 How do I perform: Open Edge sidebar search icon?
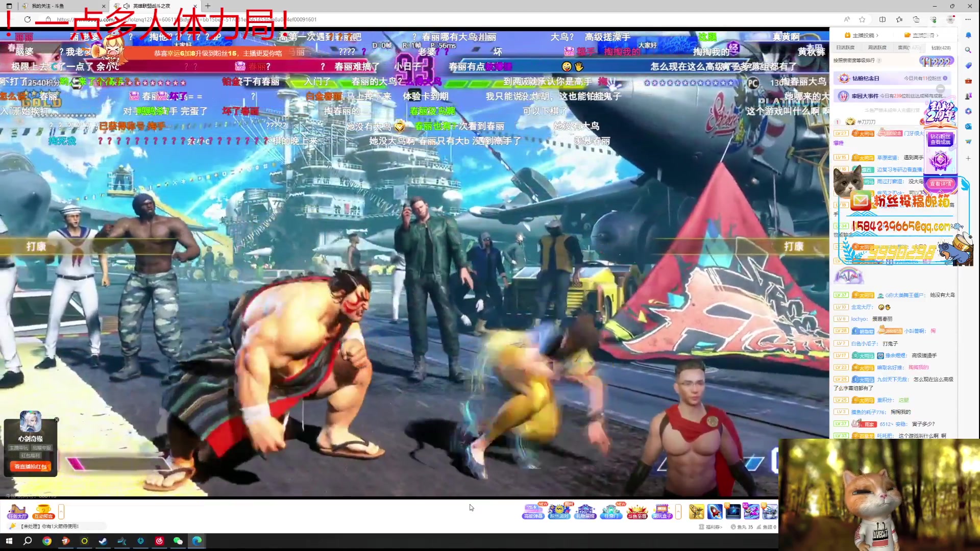coord(968,50)
